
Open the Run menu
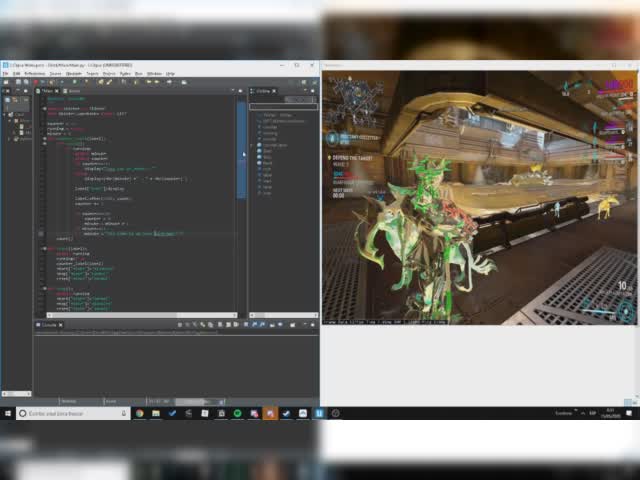tap(139, 74)
